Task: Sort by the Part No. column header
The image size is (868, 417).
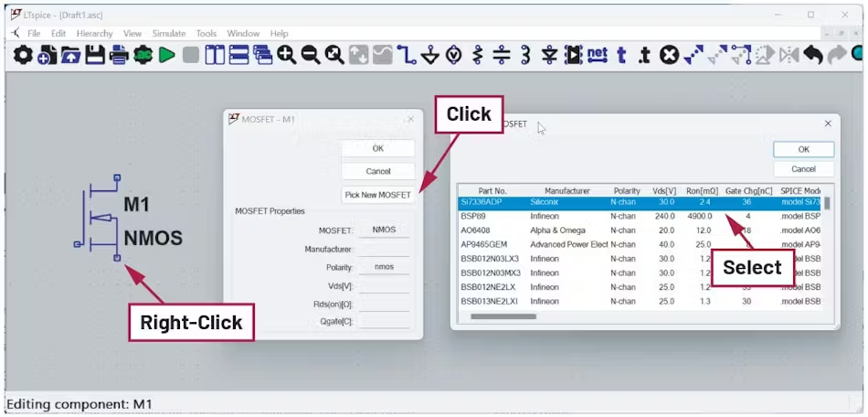Action: click(x=492, y=190)
